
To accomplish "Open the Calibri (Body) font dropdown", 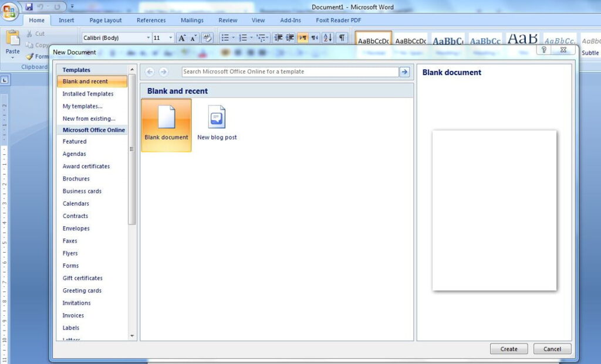I will click(x=148, y=38).
